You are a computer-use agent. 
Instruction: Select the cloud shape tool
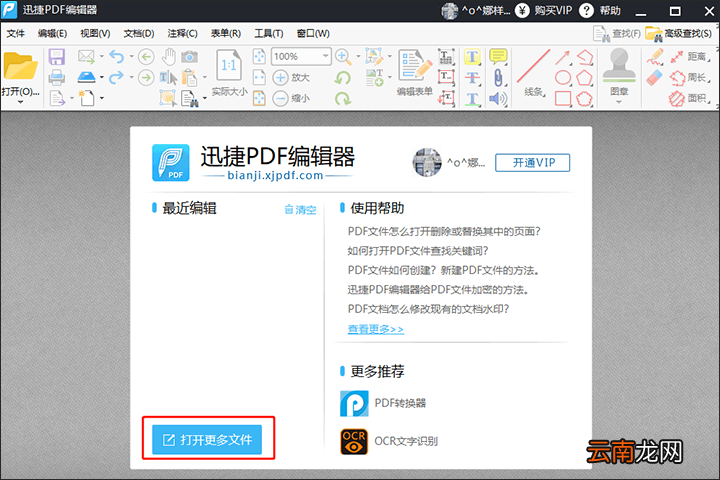pos(584,98)
